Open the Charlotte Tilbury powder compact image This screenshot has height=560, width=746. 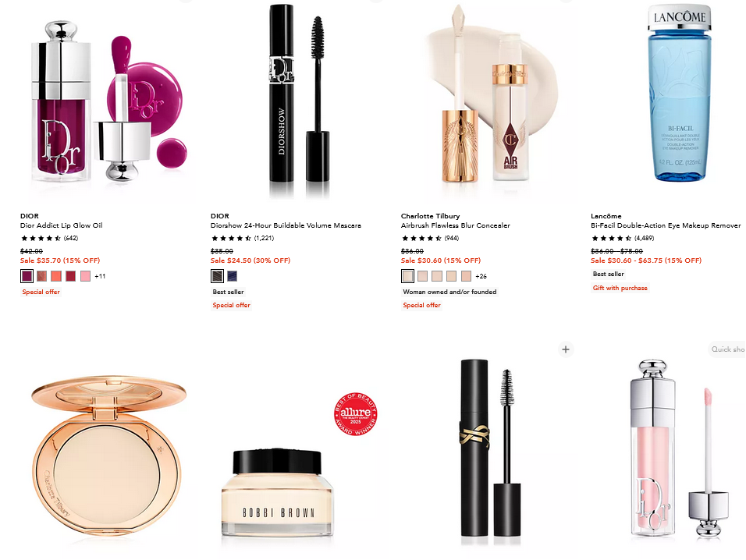pos(108,455)
